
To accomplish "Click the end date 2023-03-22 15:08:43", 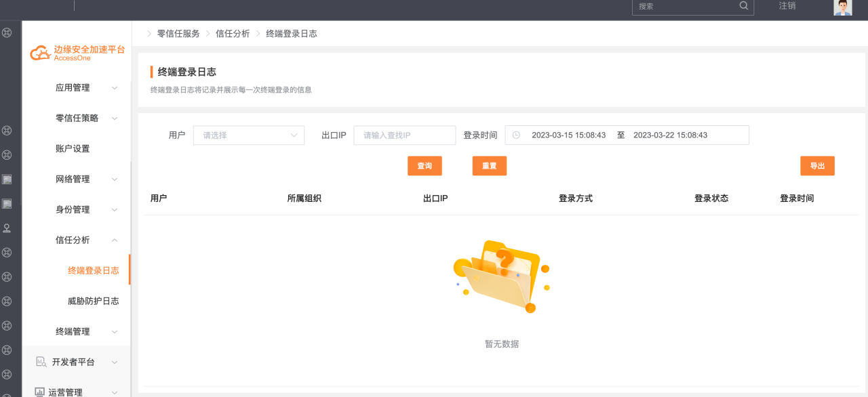I will pyautogui.click(x=670, y=135).
